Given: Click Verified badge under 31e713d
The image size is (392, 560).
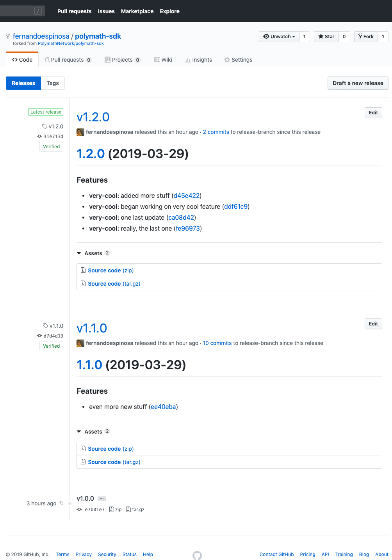Looking at the screenshot, I should pyautogui.click(x=51, y=147).
